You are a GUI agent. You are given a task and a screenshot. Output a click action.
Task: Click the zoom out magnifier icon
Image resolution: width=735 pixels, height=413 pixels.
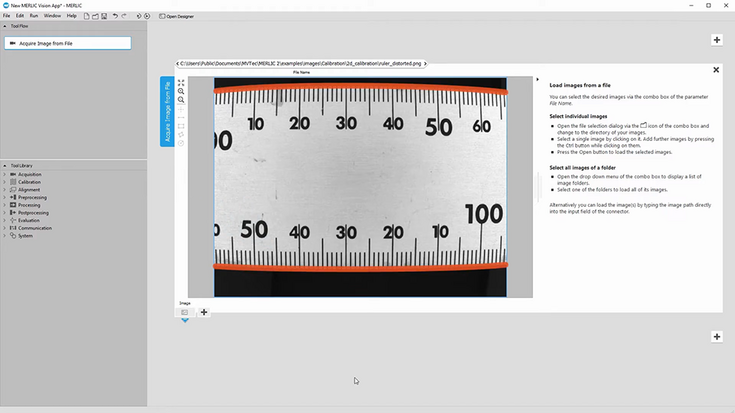pyautogui.click(x=181, y=100)
